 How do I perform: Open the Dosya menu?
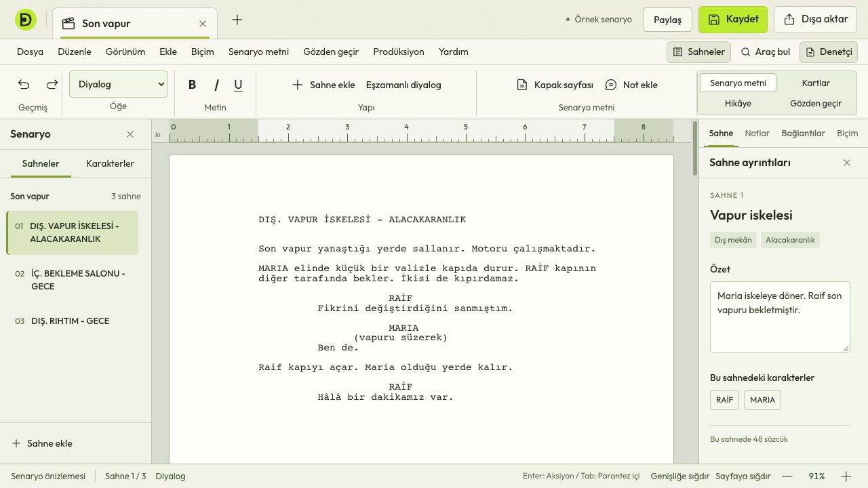[x=30, y=52]
